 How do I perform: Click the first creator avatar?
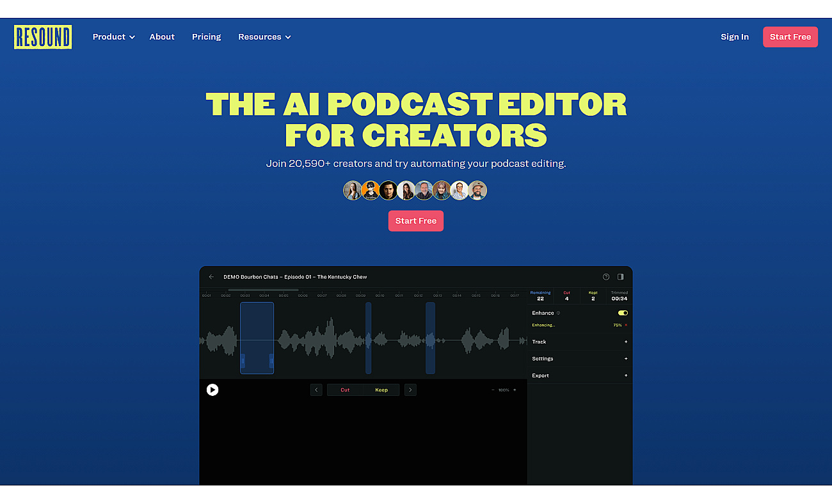click(x=353, y=191)
